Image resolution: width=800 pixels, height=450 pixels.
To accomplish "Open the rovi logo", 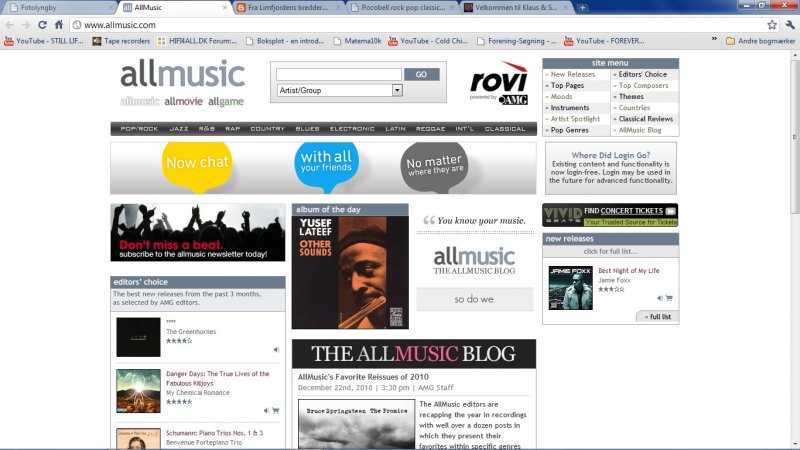I will click(498, 83).
